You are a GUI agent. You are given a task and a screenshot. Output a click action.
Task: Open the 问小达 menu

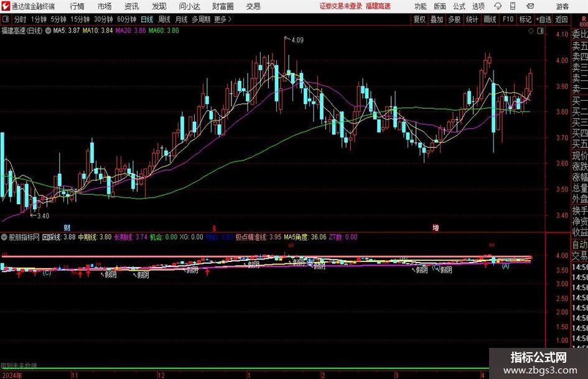(x=189, y=6)
